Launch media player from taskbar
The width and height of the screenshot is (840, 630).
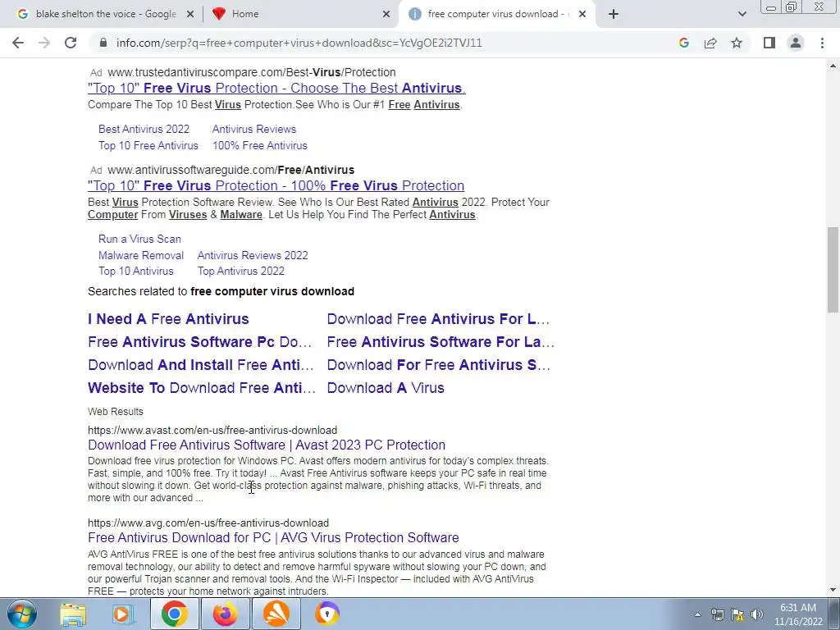[123, 614]
